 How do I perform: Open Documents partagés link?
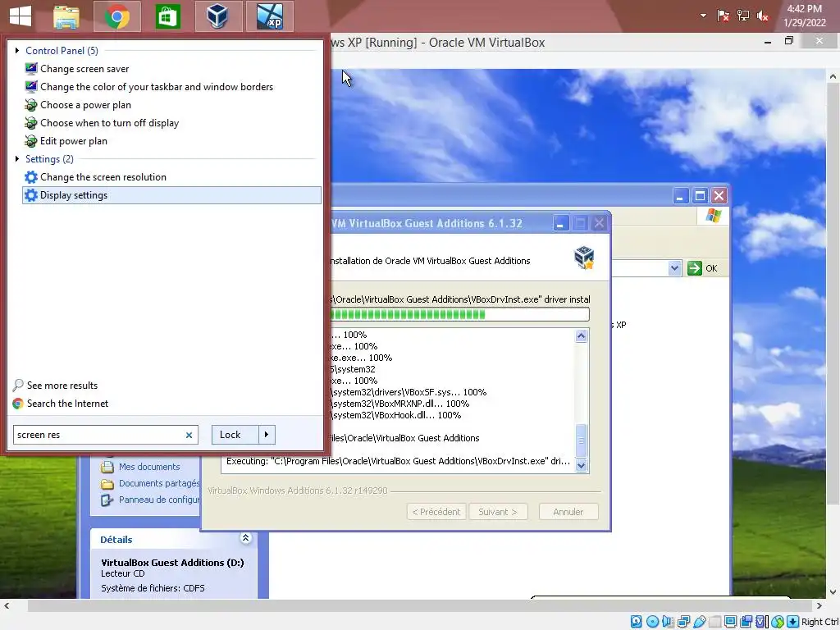[x=159, y=483]
